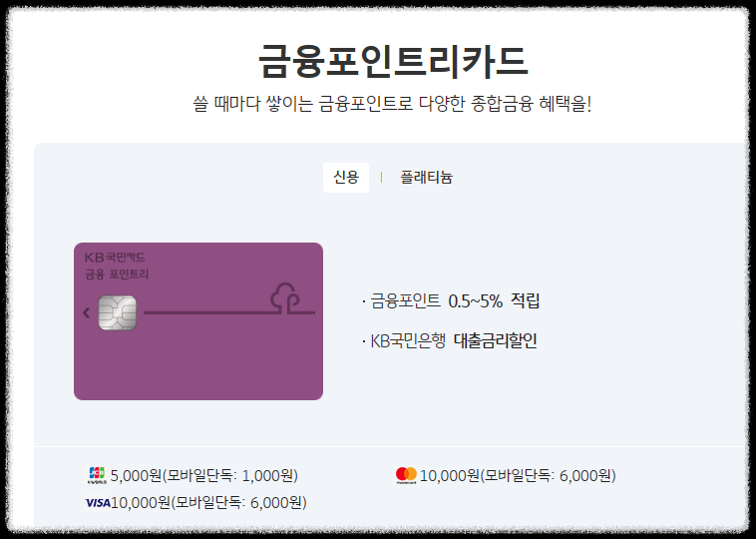756x539 pixels.
Task: Click the JCB K-World brand logo
Action: tap(97, 475)
